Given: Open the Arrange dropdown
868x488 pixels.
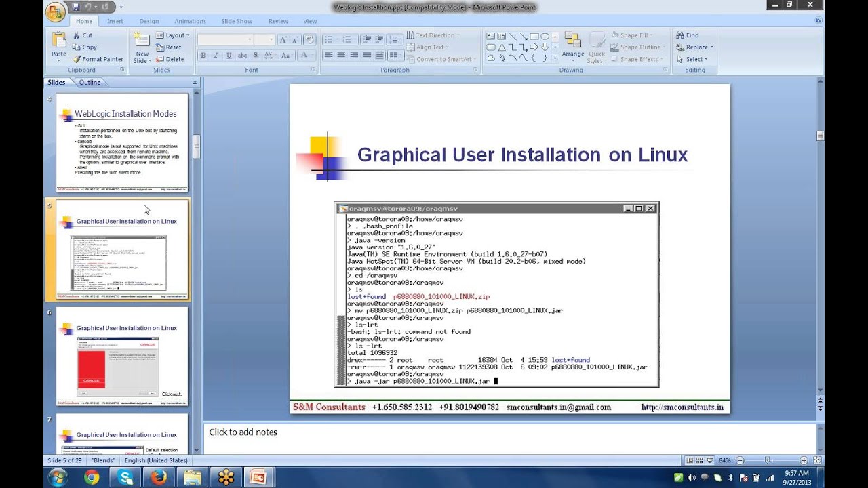Looking at the screenshot, I should tap(573, 47).
